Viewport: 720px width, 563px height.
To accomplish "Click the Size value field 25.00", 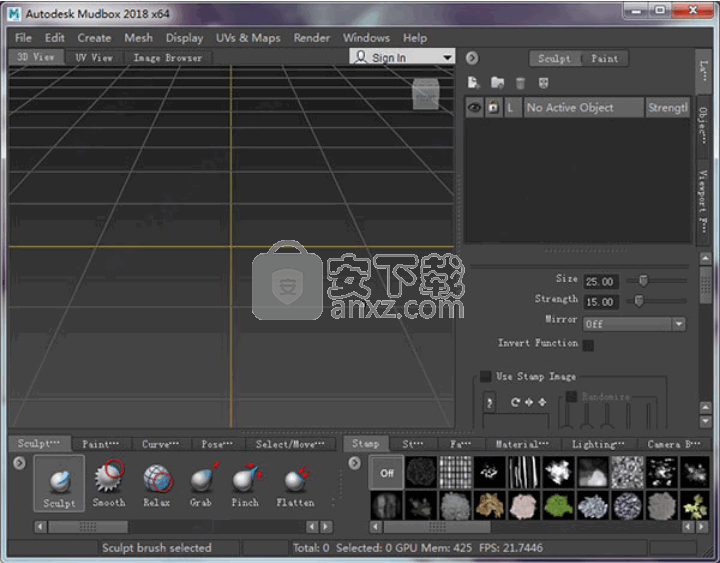I will (x=601, y=282).
